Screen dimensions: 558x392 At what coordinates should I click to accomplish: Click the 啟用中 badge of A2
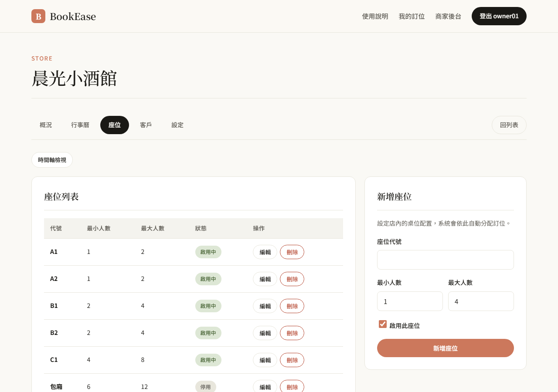[x=208, y=279]
